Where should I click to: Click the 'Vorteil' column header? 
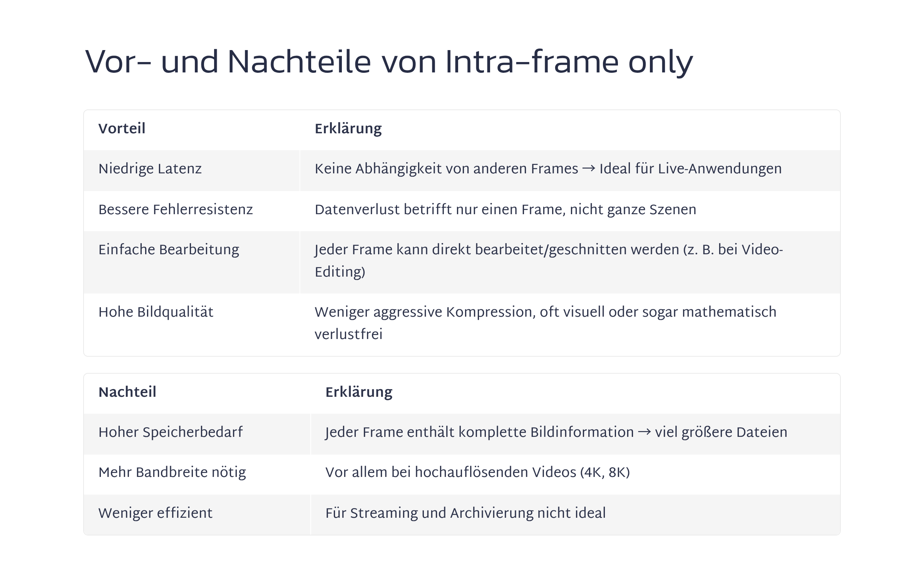(122, 129)
